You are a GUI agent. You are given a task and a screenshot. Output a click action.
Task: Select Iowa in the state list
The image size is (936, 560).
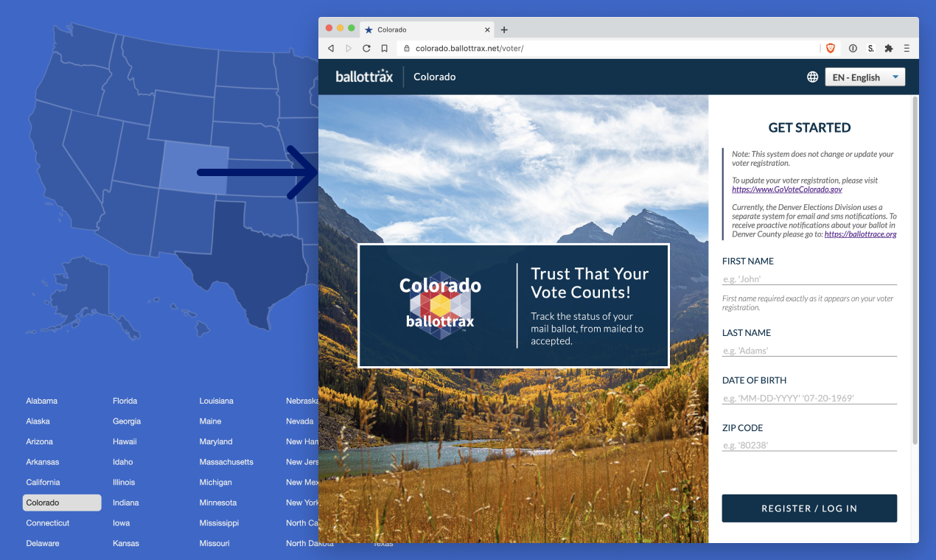[121, 523]
